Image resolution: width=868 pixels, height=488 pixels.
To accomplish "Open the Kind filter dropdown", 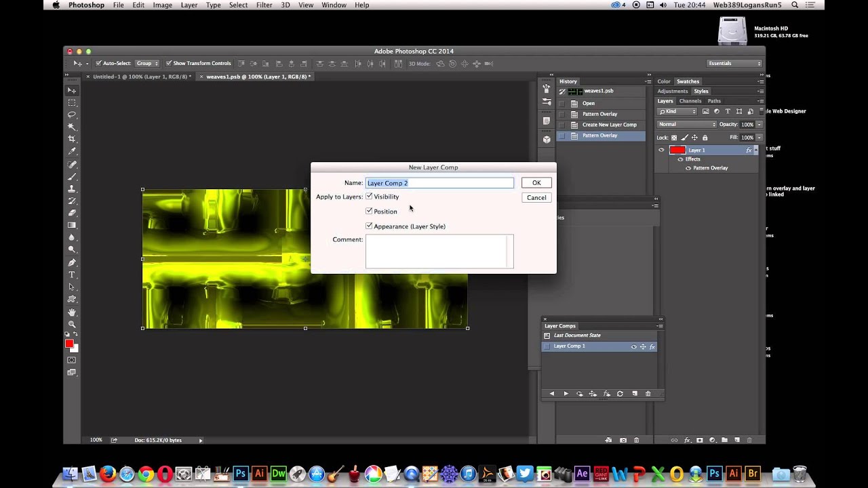I will coord(677,111).
